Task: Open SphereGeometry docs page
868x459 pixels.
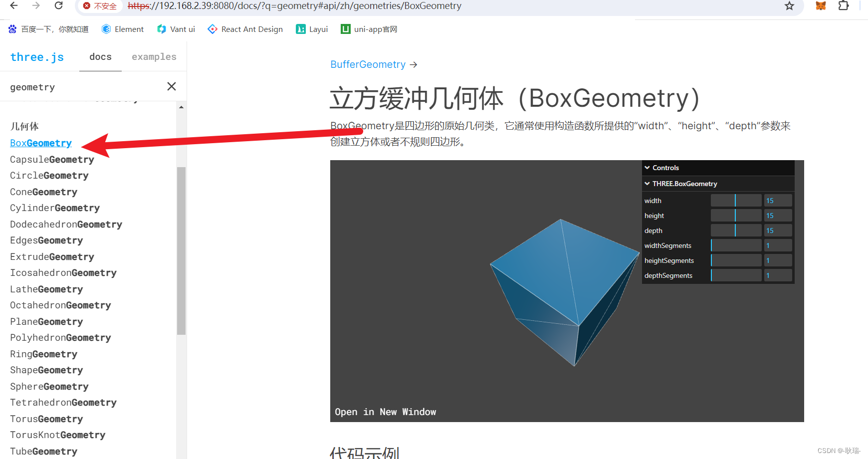Action: 49,387
